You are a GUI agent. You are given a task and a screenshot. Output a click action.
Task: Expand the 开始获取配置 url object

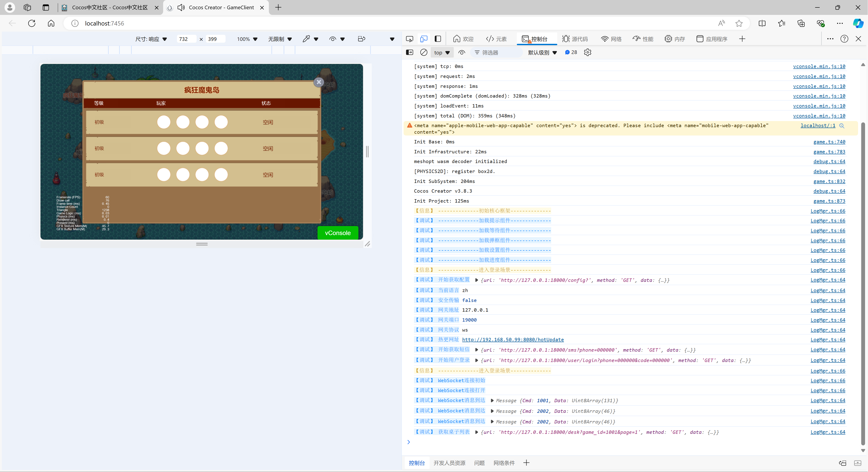point(476,280)
